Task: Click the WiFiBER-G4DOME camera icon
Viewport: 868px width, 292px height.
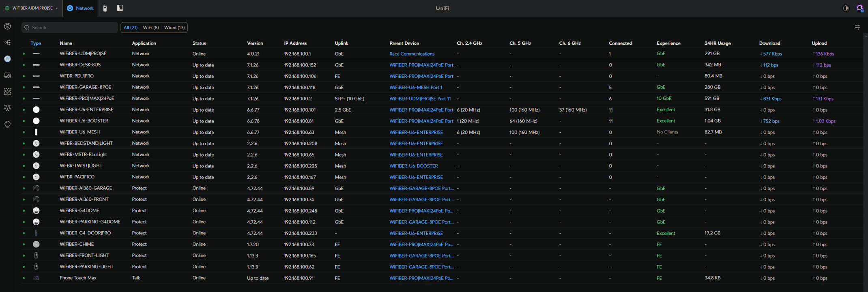Action: (x=36, y=210)
